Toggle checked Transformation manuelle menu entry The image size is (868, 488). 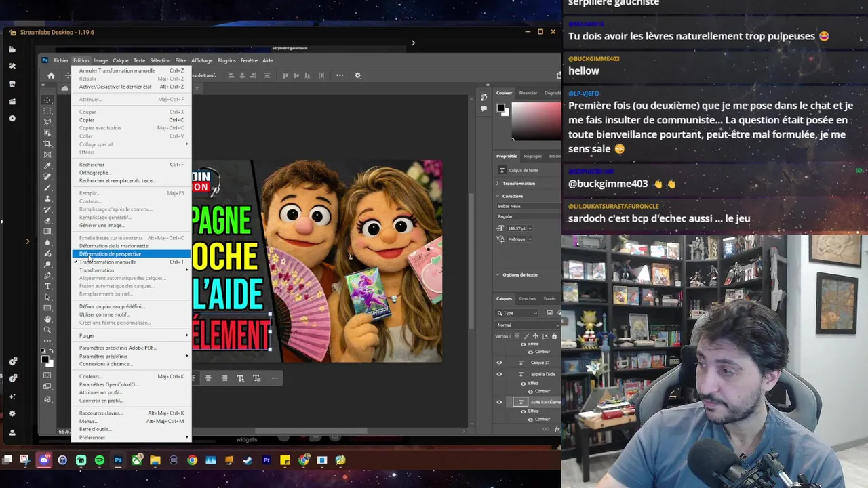coord(131,262)
